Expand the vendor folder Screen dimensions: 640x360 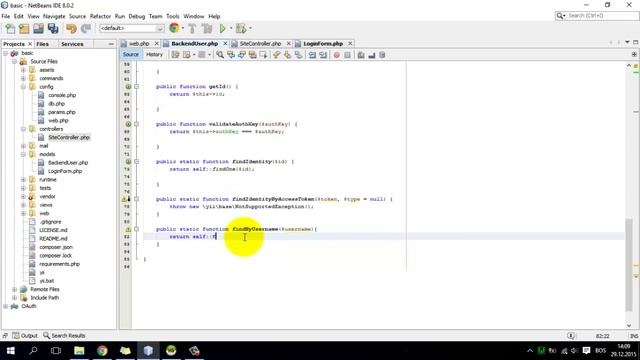point(23,196)
